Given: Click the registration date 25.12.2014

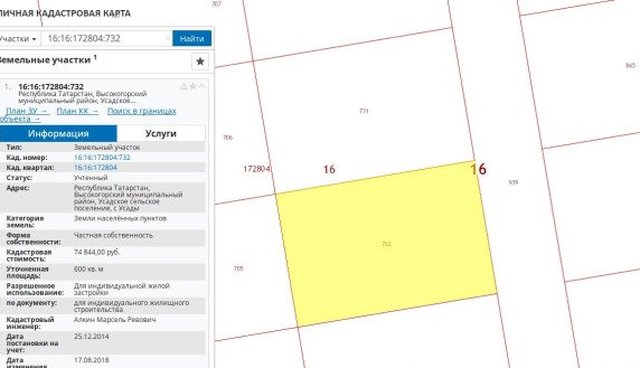Looking at the screenshot, I should pyautogui.click(x=91, y=337).
